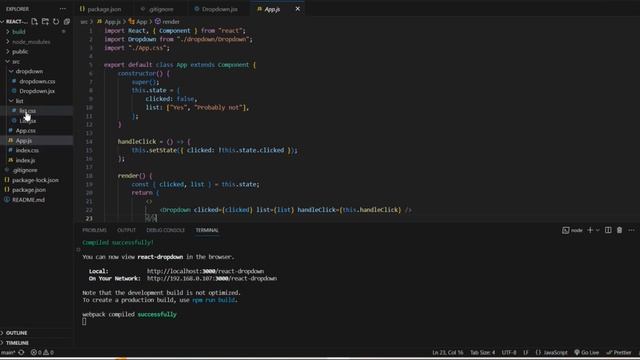The image size is (640, 360).
Task: Open Explorer views and more actions menu
Action: pos(62,9)
